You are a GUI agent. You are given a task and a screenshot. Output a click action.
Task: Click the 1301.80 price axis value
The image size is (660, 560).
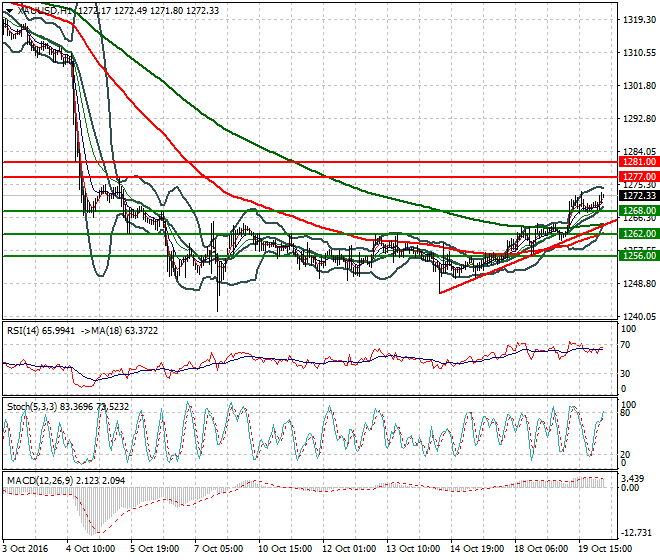click(x=639, y=85)
